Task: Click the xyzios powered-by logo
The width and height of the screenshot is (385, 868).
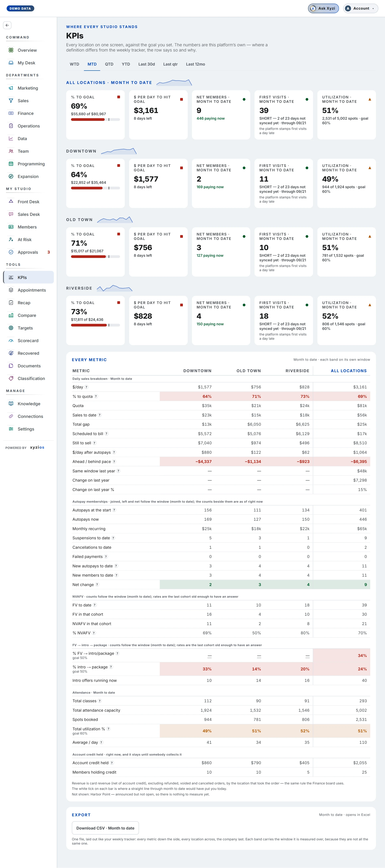Action: (37, 448)
